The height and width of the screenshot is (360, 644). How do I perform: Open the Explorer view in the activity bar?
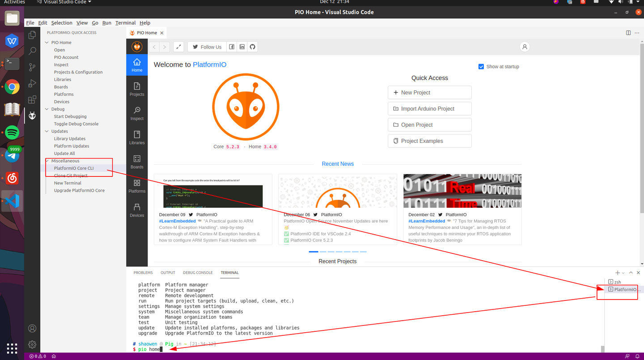[x=32, y=35]
